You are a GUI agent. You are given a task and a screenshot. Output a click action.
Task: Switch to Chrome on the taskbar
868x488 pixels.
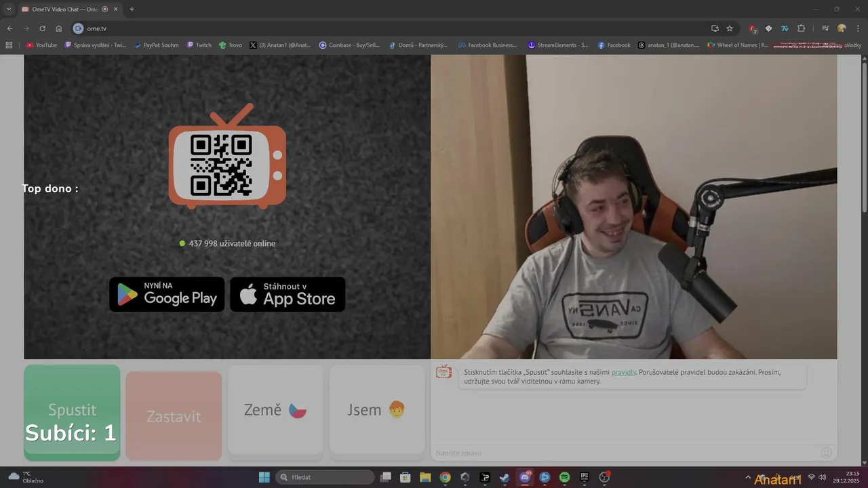point(445,477)
